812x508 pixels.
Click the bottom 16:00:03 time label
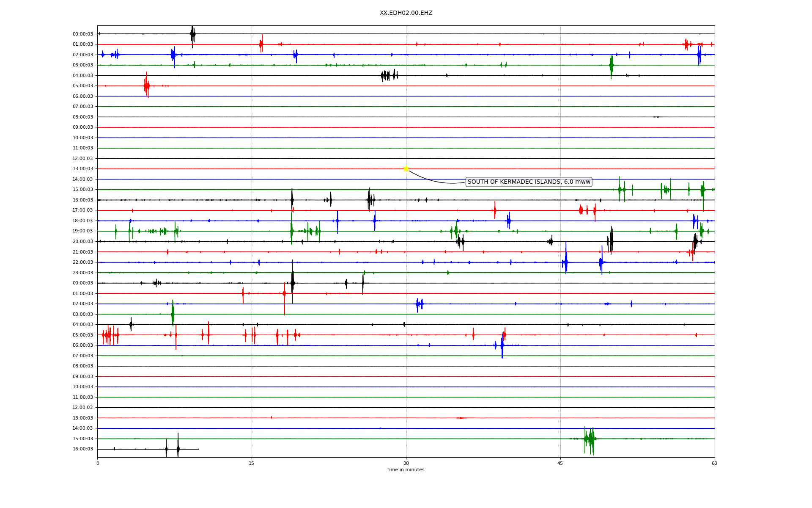click(82, 449)
